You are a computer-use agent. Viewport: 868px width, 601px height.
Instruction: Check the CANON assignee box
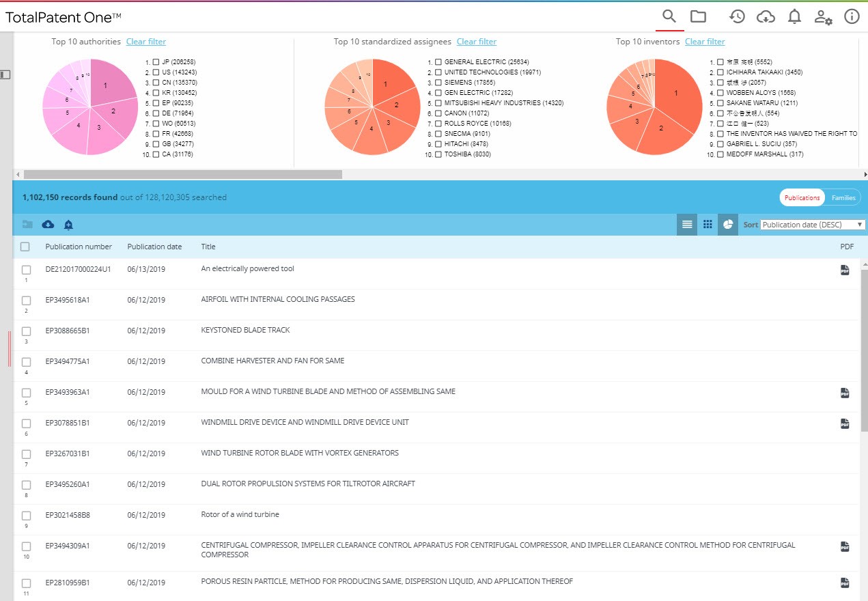click(438, 113)
